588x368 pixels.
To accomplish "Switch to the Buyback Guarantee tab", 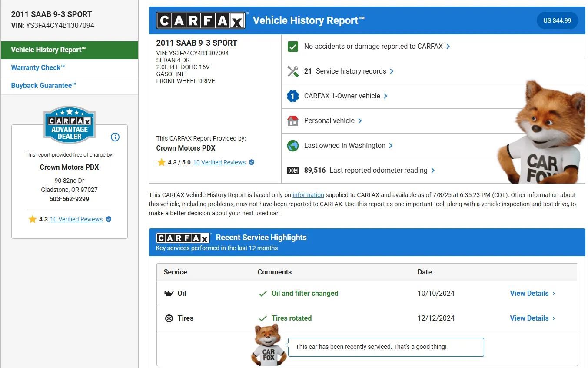I will (x=43, y=86).
